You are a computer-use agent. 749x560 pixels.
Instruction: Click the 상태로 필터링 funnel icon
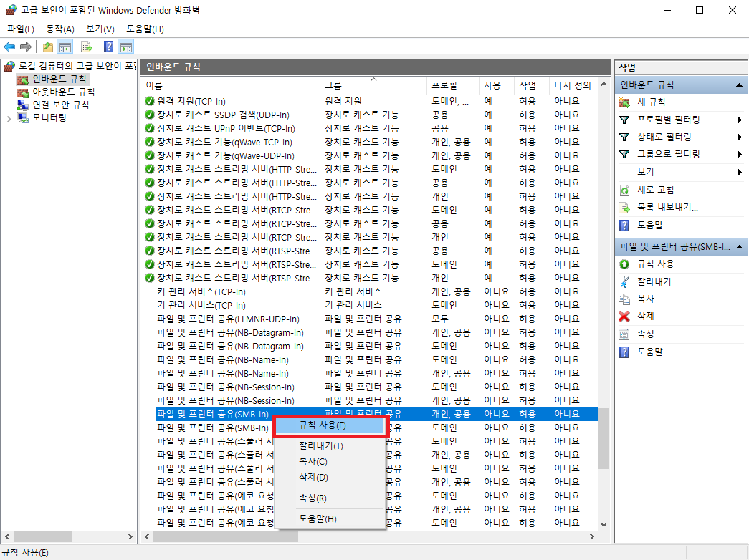(x=624, y=137)
